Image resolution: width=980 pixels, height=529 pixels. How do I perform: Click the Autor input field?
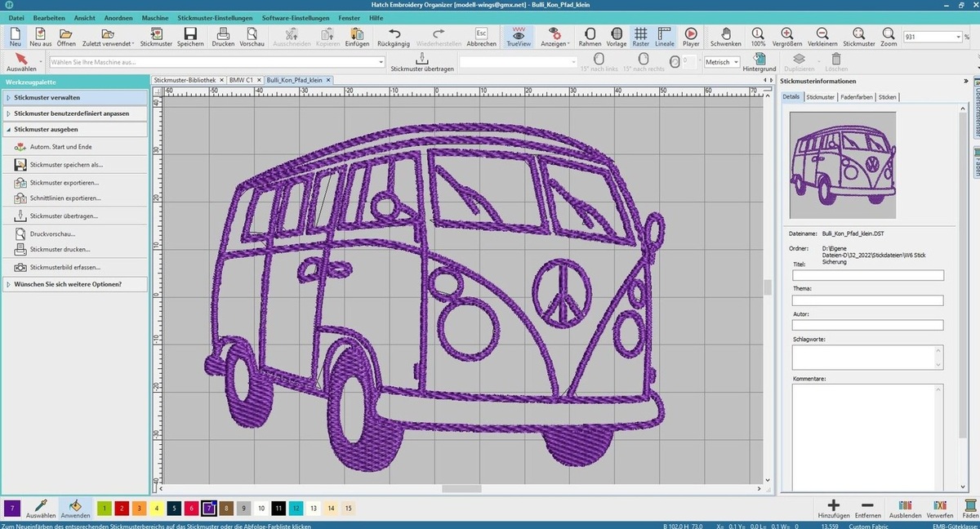pyautogui.click(x=867, y=325)
